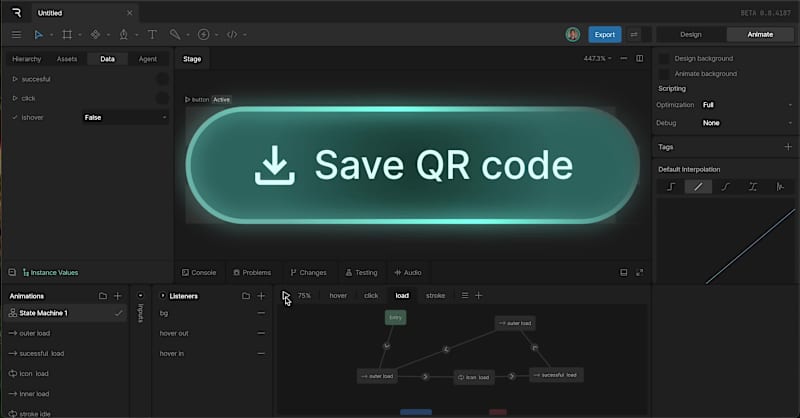Toggle the split view layout icon

(x=639, y=59)
